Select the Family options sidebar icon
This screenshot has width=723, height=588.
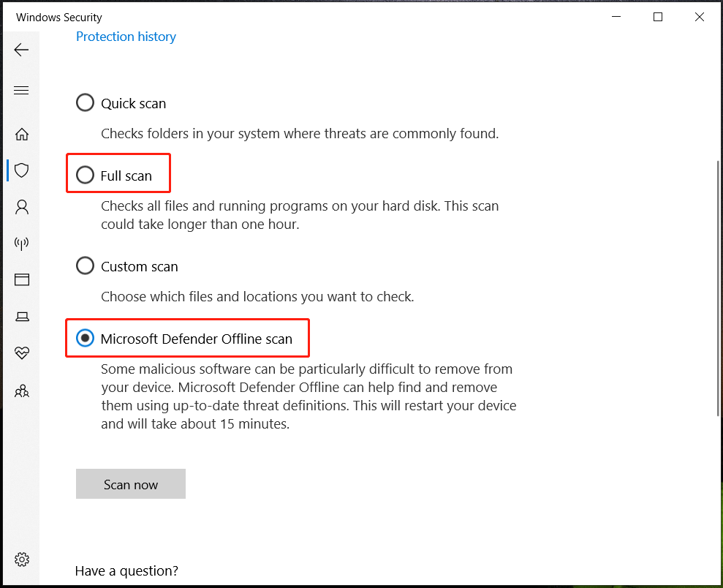click(21, 391)
